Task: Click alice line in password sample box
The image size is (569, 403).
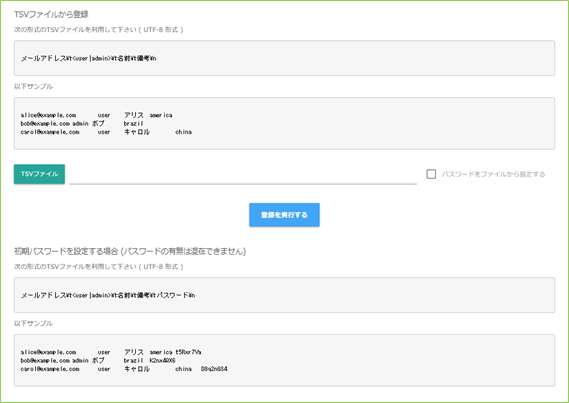Action: [x=111, y=352]
